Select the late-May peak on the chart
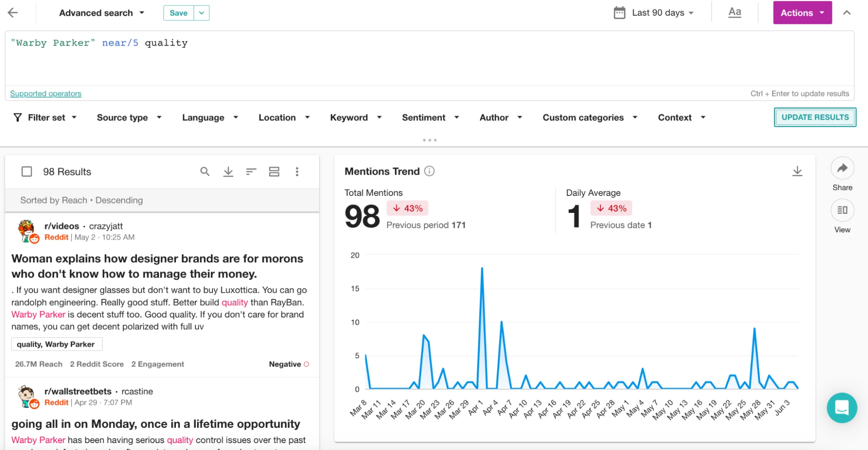The image size is (868, 450). pos(755,328)
